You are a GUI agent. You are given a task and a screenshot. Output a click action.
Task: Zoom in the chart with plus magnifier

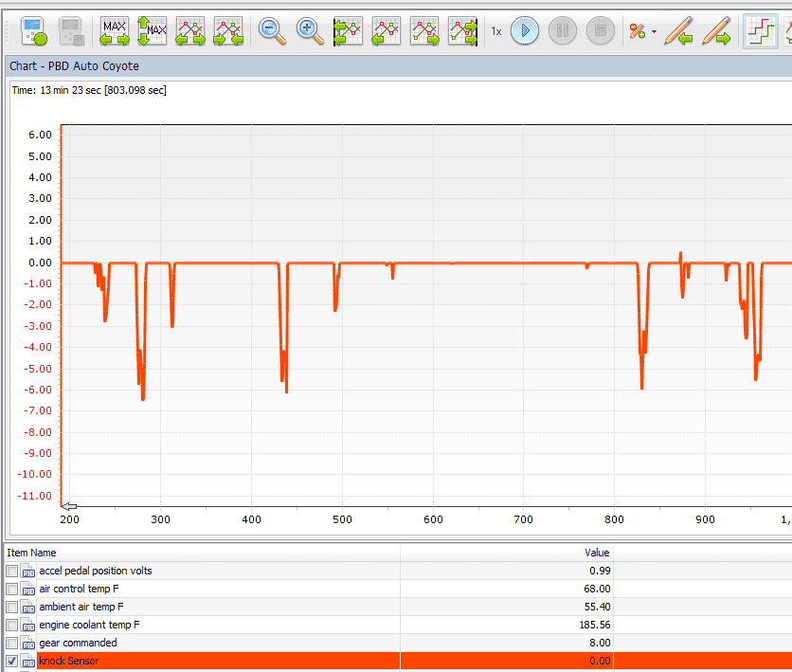pyautogui.click(x=310, y=31)
